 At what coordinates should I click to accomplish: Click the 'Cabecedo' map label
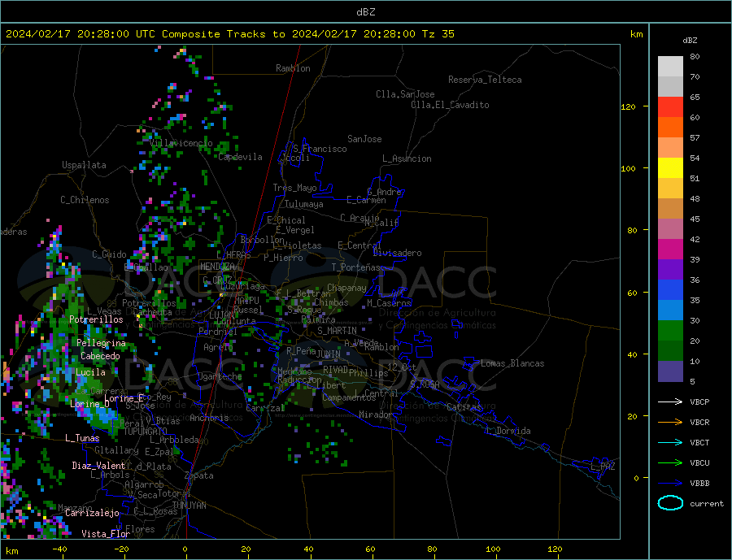click(x=100, y=356)
